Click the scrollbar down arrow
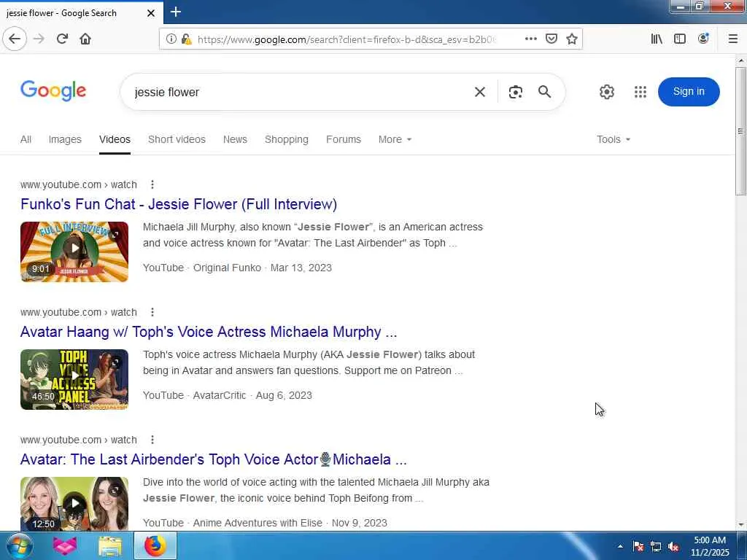 pyautogui.click(x=741, y=525)
